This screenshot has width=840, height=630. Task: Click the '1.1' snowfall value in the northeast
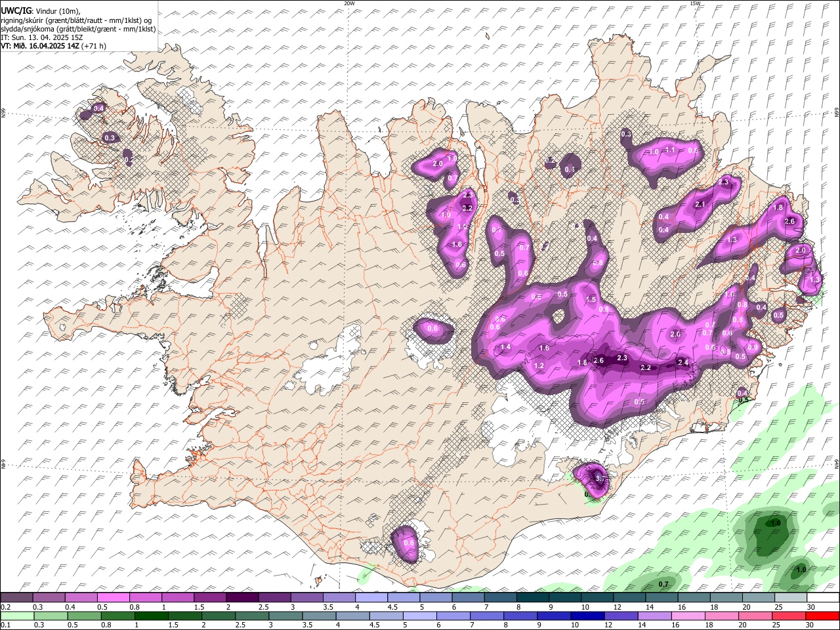point(670,150)
